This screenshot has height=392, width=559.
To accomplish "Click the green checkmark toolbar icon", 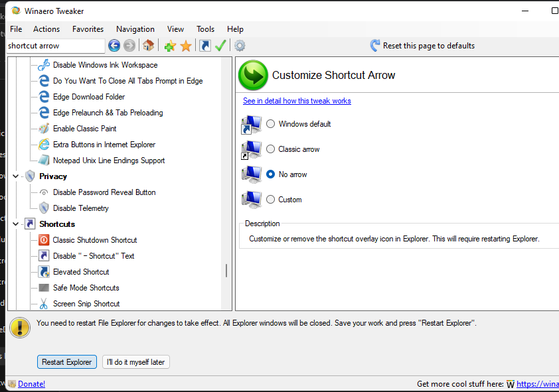I will 221,46.
